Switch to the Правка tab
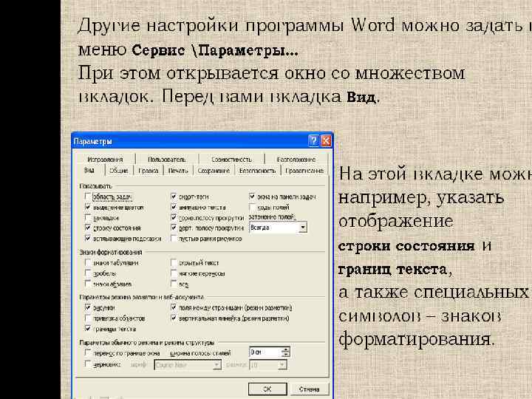 pos(149,171)
